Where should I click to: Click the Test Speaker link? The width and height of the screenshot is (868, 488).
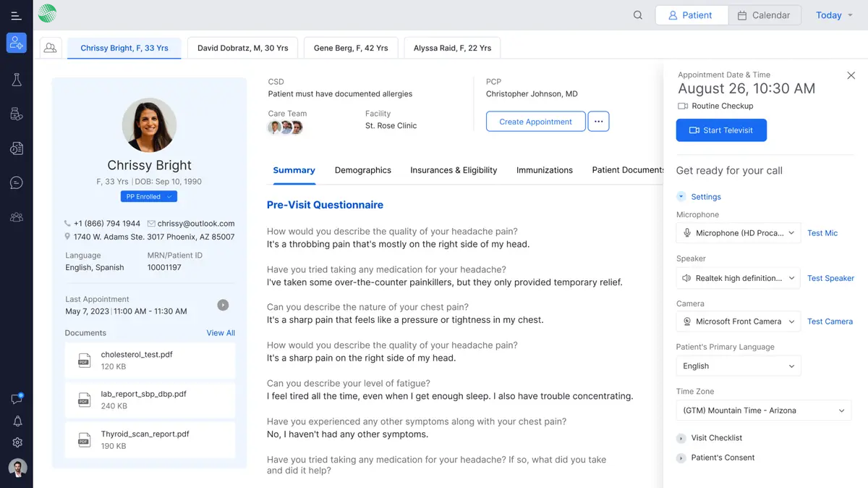coord(830,278)
